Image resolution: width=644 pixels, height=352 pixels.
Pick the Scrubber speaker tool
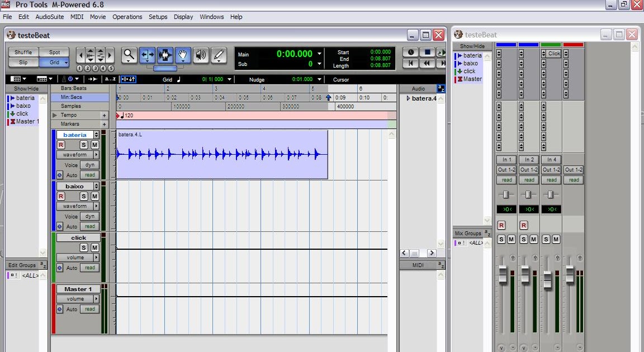click(x=201, y=55)
